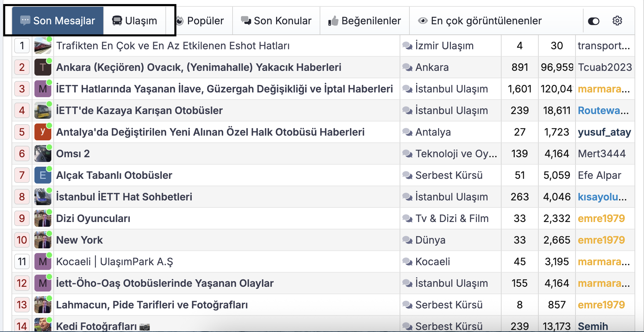The image size is (644, 332).
Task: Click the red 'y' avatar icon
Action: coord(43,132)
